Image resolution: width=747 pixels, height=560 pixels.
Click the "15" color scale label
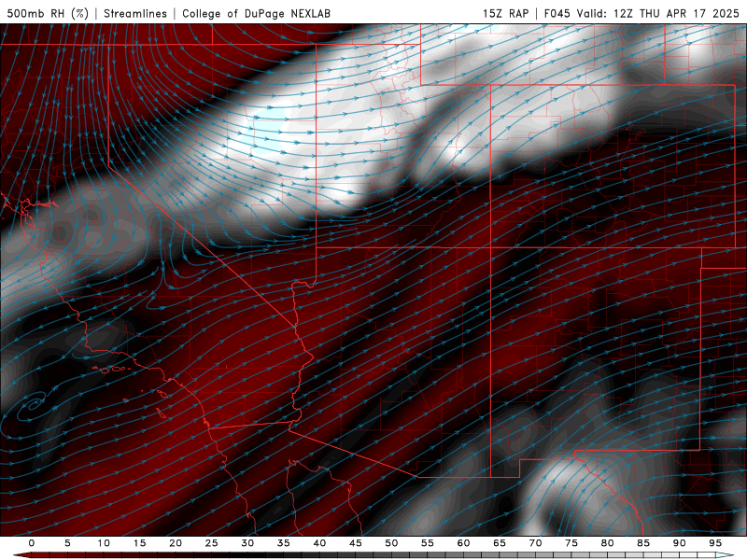tap(139, 543)
